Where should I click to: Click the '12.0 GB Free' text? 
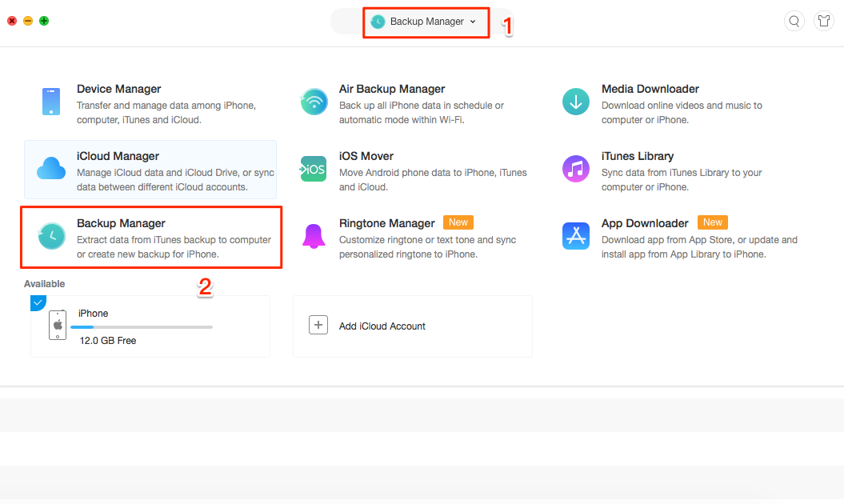[108, 341]
